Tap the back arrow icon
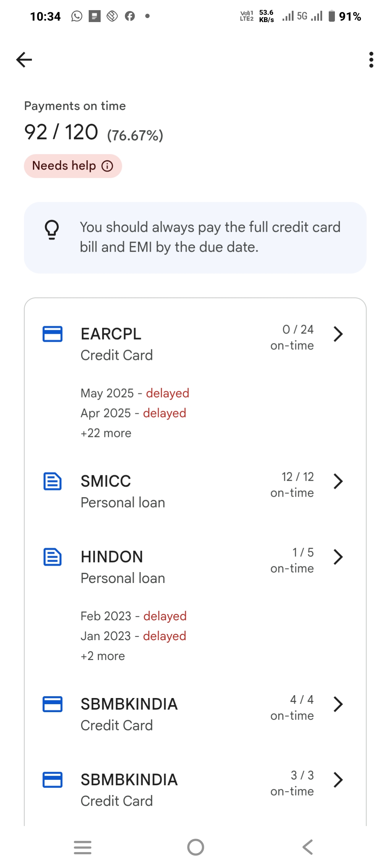Screen dimensions: 391x868 [x=24, y=60]
